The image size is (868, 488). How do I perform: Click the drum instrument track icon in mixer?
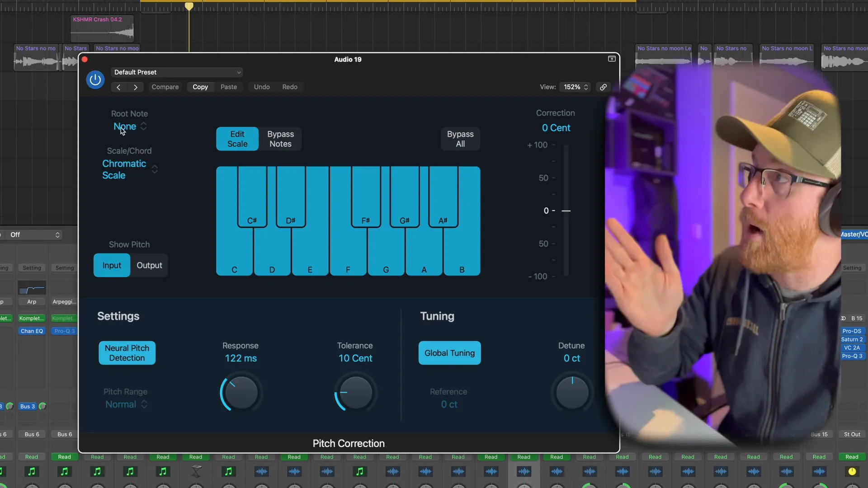(x=196, y=471)
